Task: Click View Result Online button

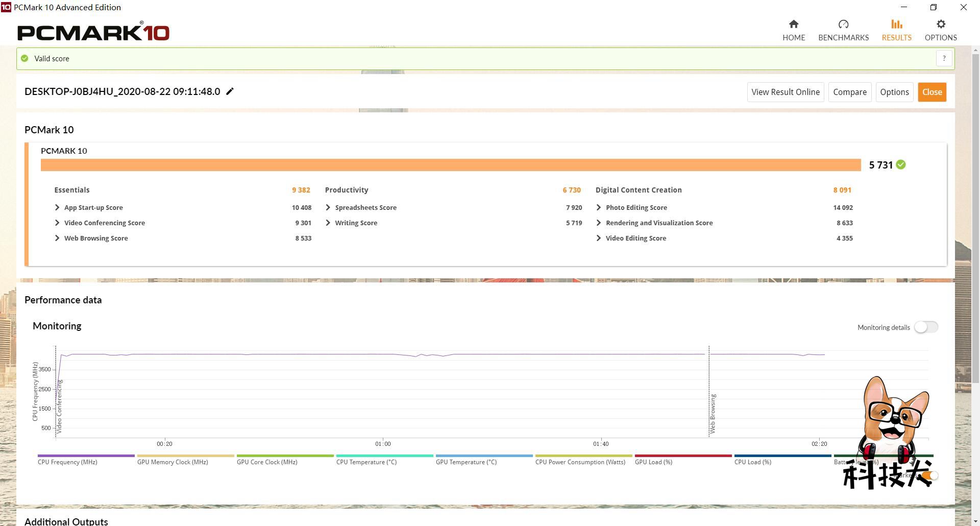Action: coord(785,92)
